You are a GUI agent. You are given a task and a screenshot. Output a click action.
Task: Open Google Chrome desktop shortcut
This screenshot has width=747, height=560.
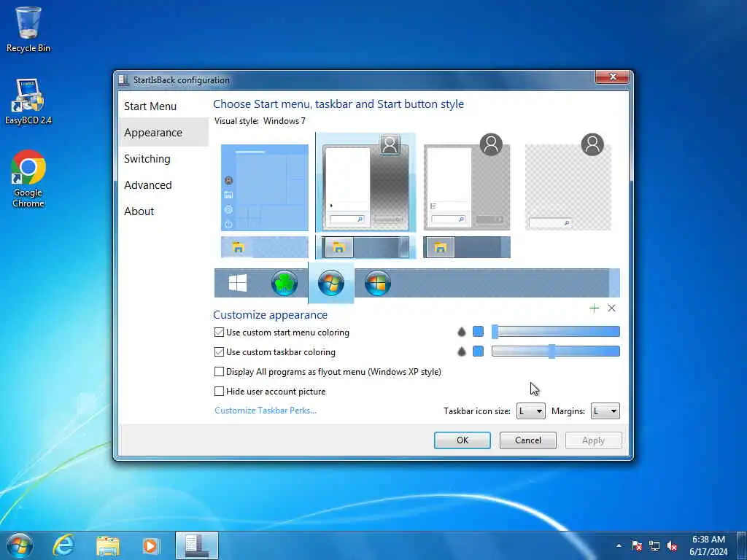28,179
